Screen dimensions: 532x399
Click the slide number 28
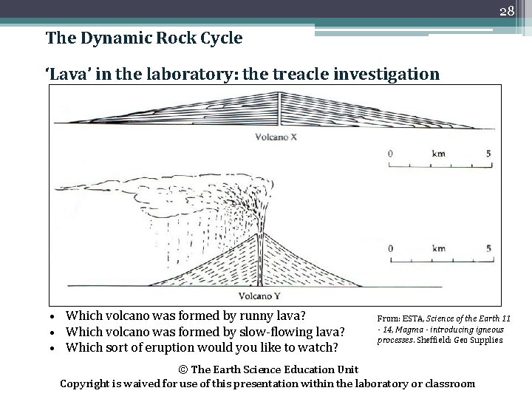coord(507,11)
